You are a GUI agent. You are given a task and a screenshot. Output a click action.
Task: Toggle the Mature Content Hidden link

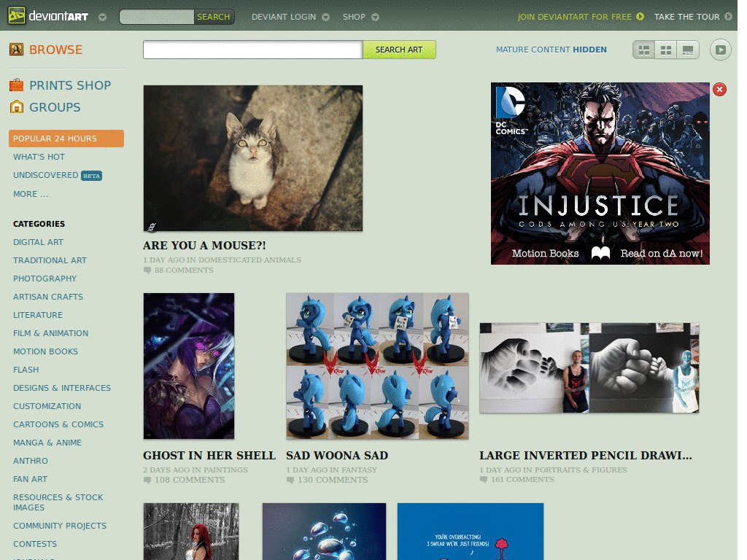coord(551,50)
